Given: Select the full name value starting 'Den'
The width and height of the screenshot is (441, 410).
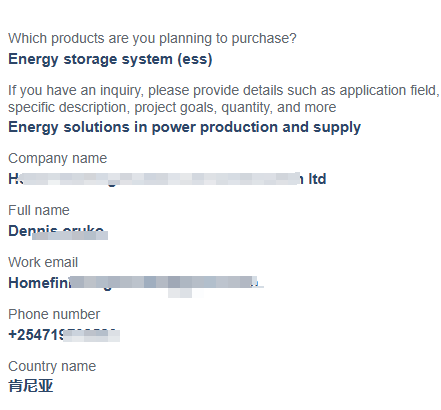Looking at the screenshot, I should pyautogui.click(x=58, y=231).
